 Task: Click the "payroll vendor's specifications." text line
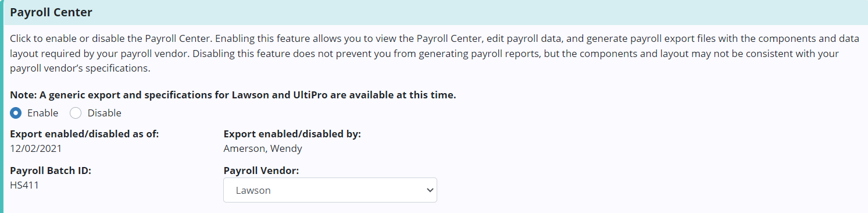point(80,68)
